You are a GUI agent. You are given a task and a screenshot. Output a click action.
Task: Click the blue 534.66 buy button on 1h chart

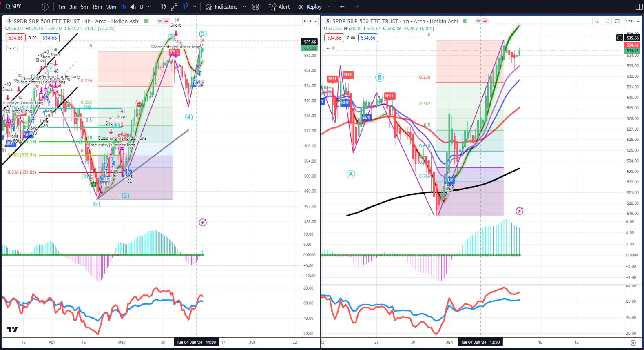(x=368, y=38)
